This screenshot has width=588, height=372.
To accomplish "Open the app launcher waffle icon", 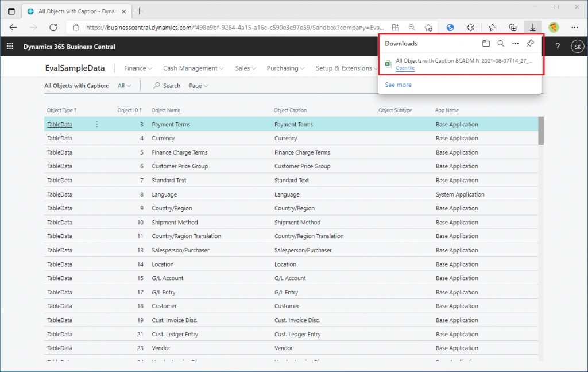I will click(x=10, y=46).
